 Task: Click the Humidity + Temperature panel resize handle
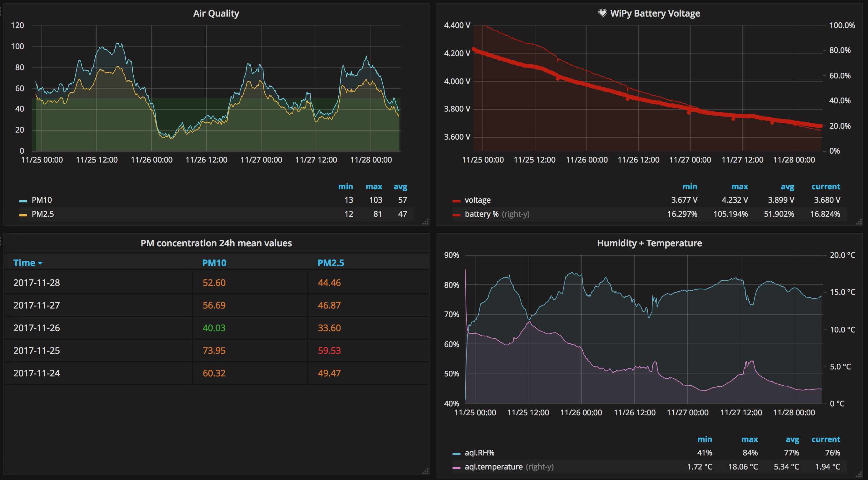859,475
